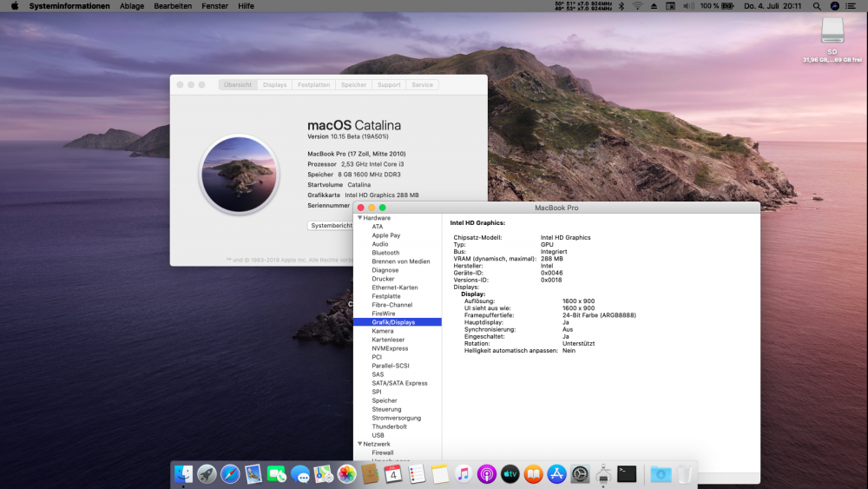This screenshot has width=868, height=489.
Task: Select Kamera in the sidebar
Action: point(383,331)
